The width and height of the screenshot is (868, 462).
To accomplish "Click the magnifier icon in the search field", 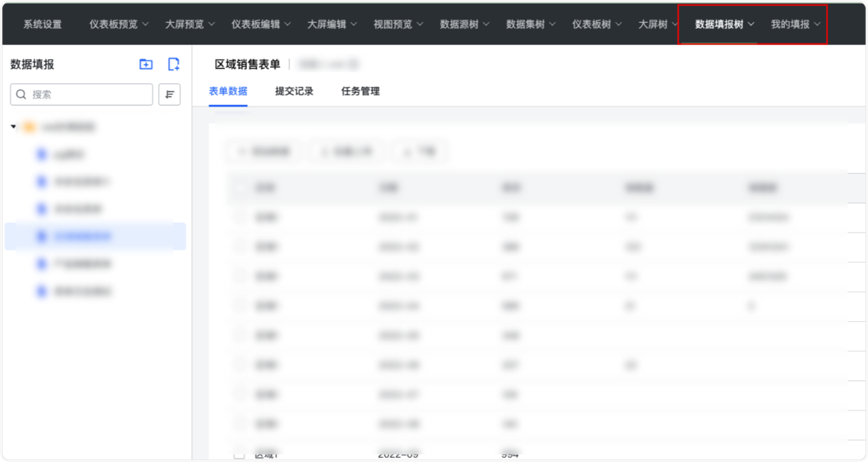I will pyautogui.click(x=21, y=94).
